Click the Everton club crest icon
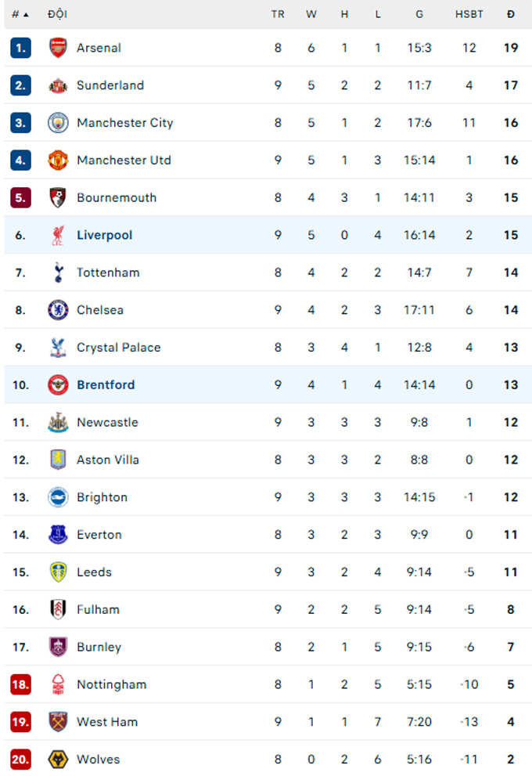Screen dimensions: 532x776 click(58, 535)
